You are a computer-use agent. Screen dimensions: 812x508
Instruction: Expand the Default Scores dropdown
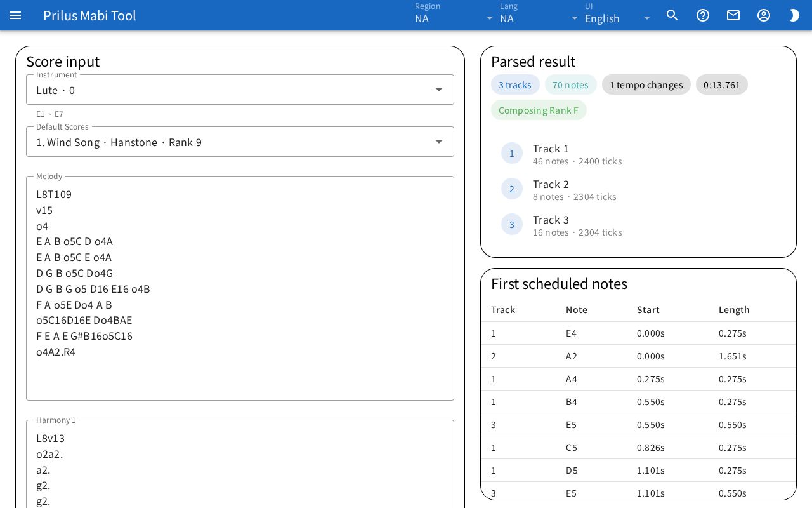point(240,142)
